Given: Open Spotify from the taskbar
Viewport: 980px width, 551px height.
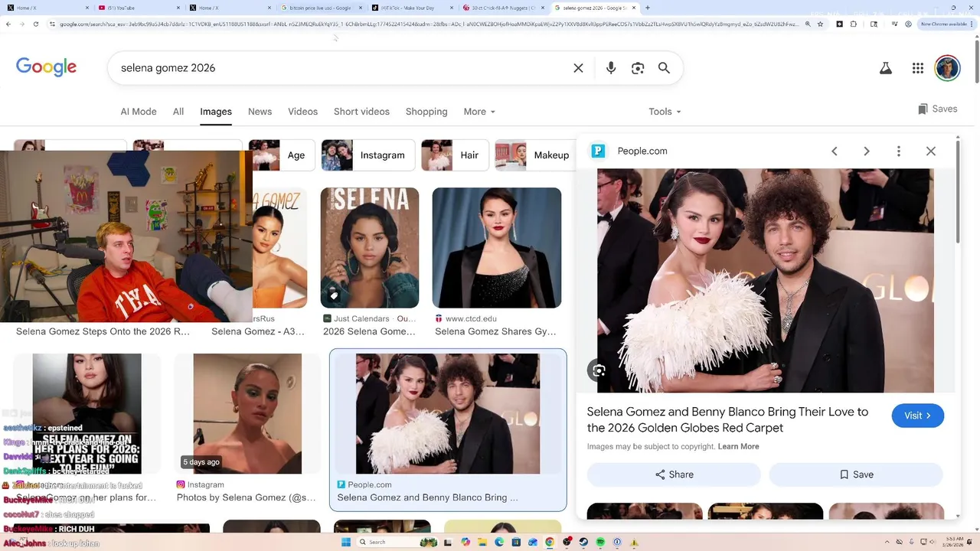Looking at the screenshot, I should pyautogui.click(x=600, y=542).
